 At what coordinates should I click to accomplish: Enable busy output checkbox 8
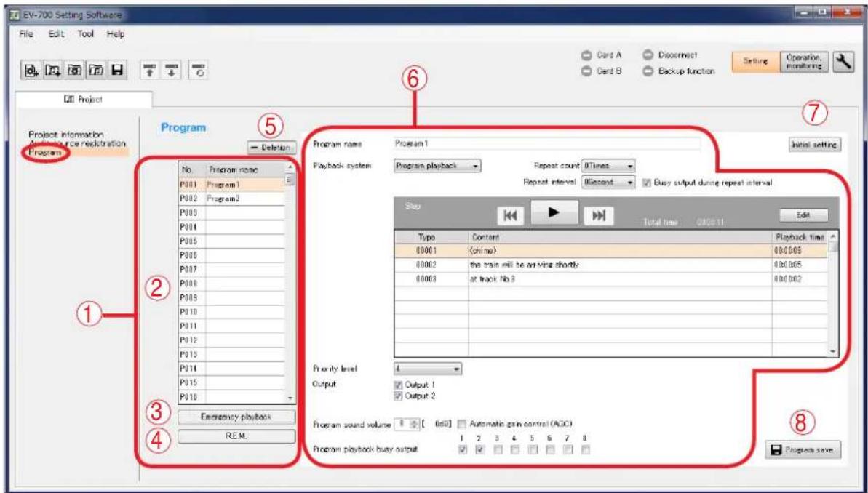[x=586, y=450]
